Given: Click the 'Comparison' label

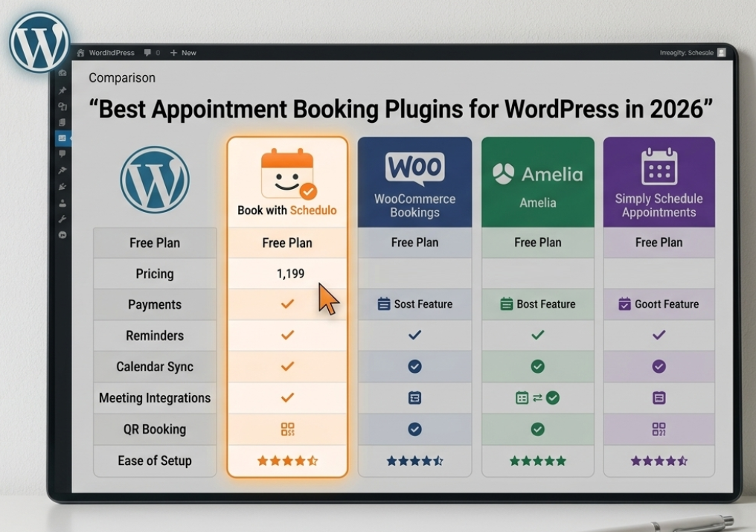Looking at the screenshot, I should click(122, 77).
